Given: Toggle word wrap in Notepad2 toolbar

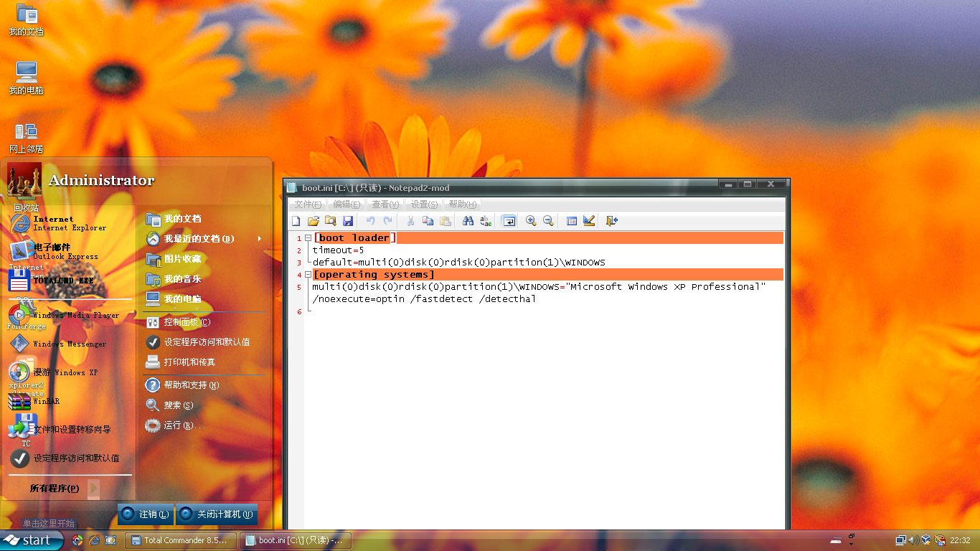Looking at the screenshot, I should [509, 221].
